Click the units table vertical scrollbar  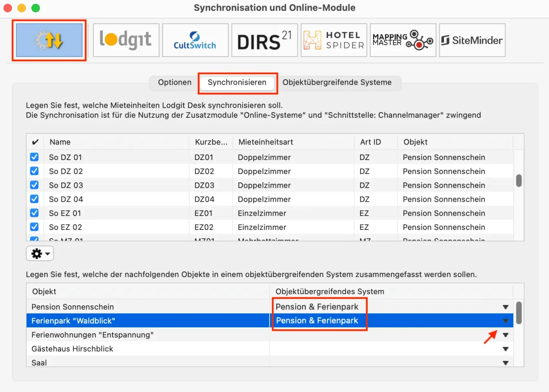click(x=519, y=180)
